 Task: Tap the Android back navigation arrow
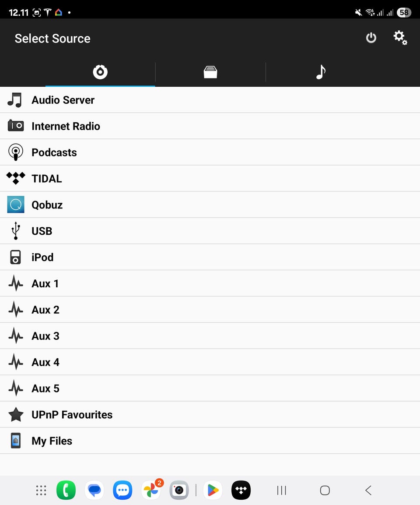tap(368, 490)
